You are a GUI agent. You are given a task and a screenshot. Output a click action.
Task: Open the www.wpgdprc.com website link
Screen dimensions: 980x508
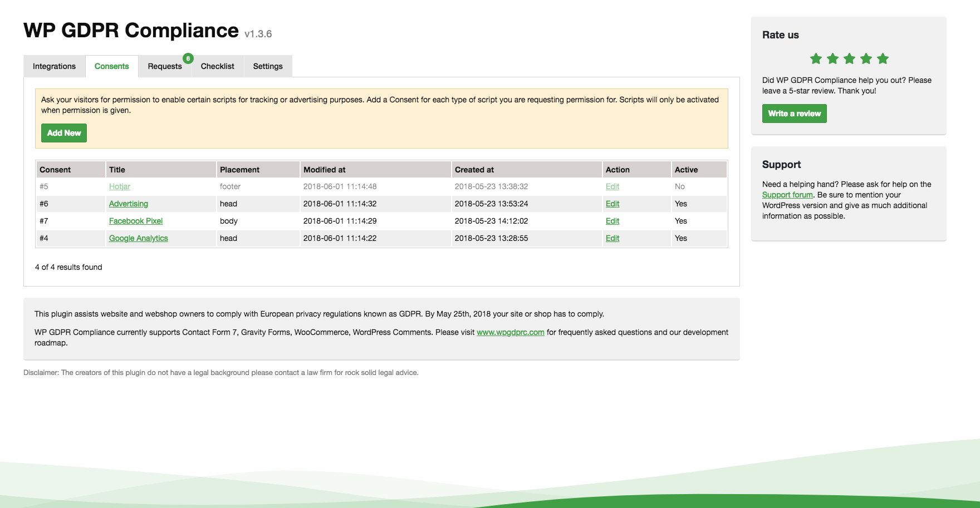[x=511, y=332]
